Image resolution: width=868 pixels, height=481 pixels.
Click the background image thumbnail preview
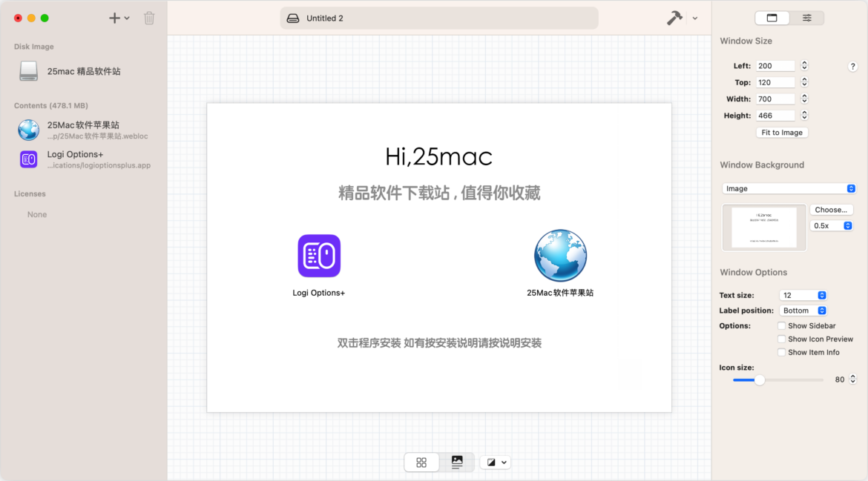tap(764, 228)
